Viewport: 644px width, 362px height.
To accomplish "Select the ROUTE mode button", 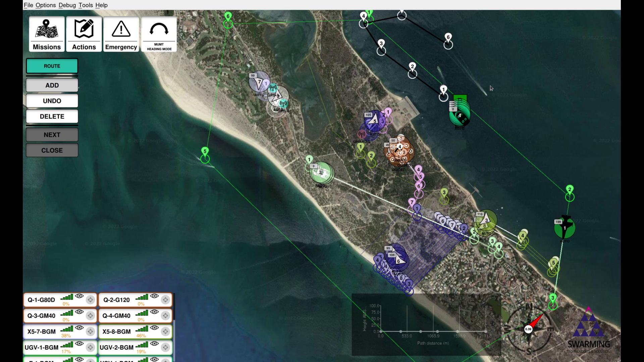I will click(x=52, y=66).
